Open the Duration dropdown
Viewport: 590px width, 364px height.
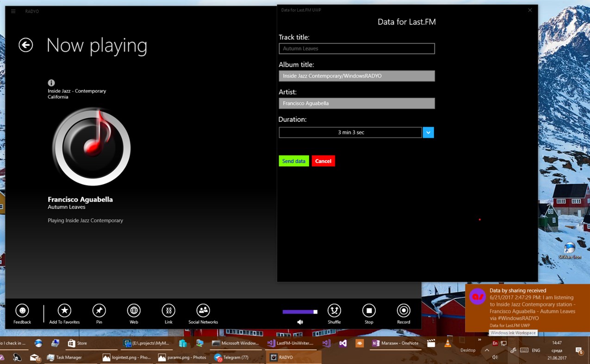coord(428,132)
